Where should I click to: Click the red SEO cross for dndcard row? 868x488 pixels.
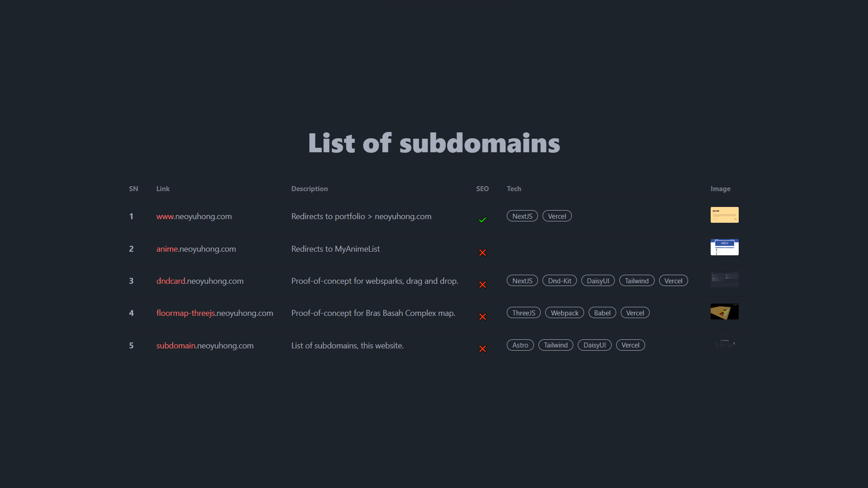482,285
